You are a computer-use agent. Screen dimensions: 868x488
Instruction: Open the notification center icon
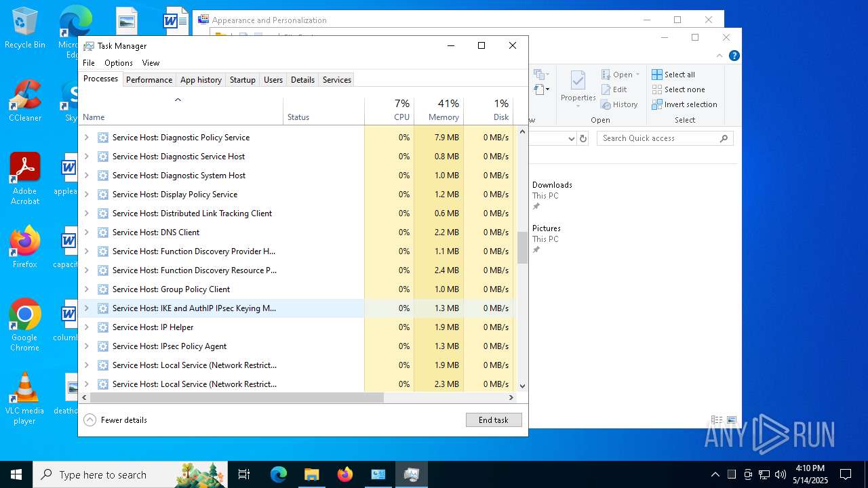pos(846,474)
